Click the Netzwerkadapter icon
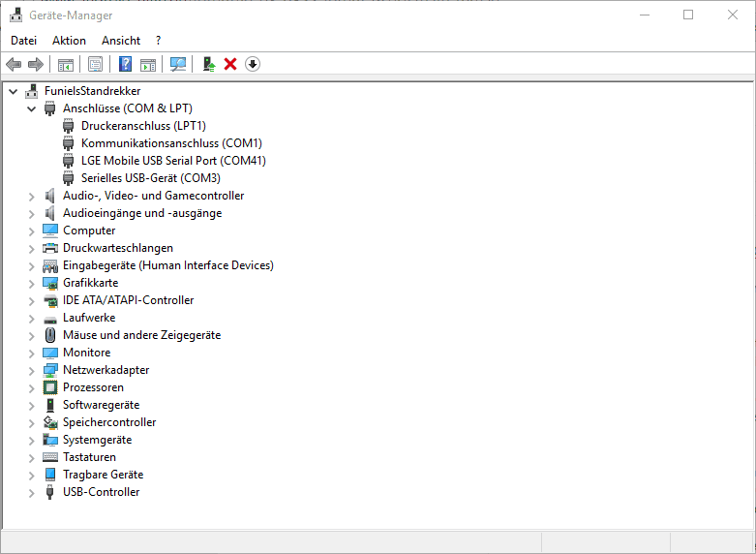 coord(50,370)
